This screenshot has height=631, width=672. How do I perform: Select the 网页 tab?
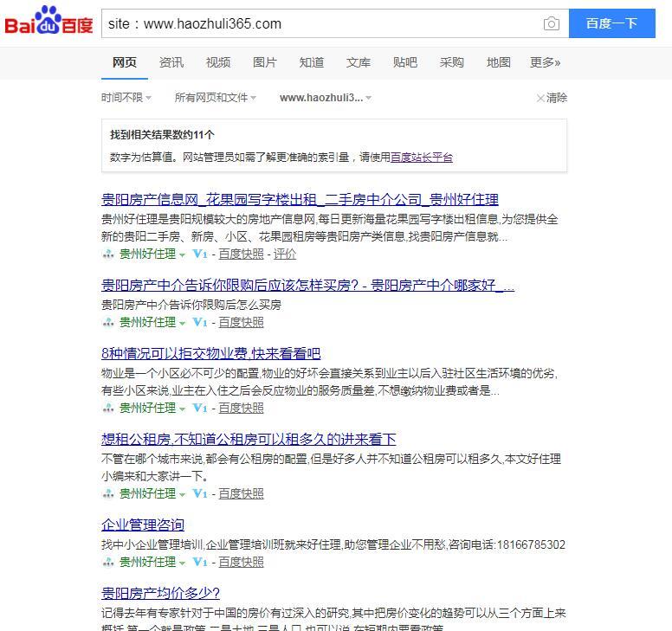(x=125, y=62)
